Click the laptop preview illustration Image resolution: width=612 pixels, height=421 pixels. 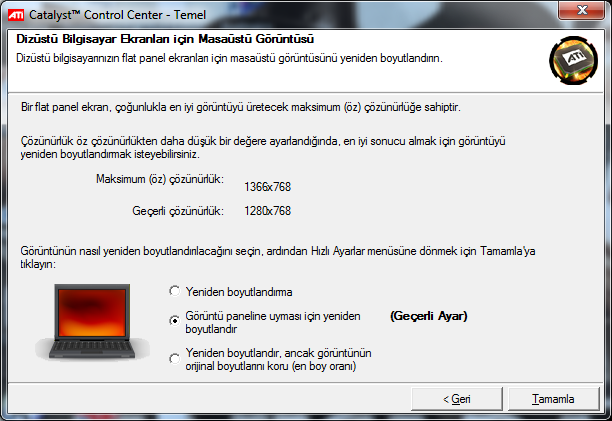click(92, 322)
